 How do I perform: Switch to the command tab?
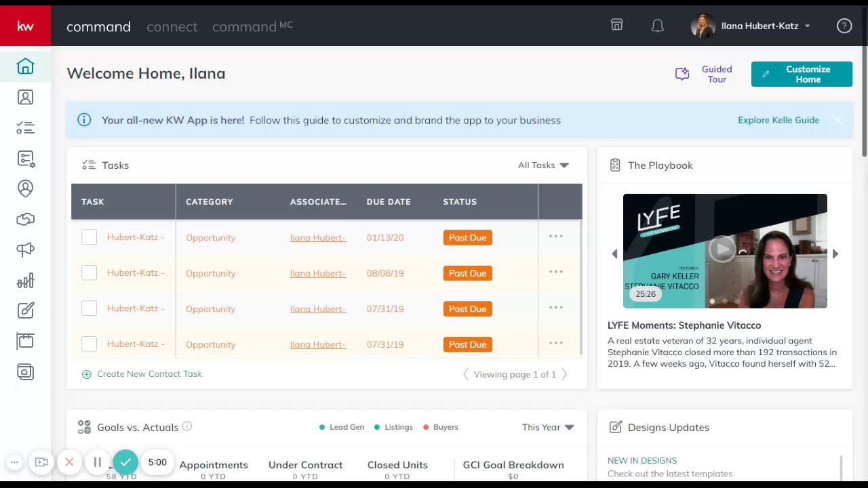[98, 26]
